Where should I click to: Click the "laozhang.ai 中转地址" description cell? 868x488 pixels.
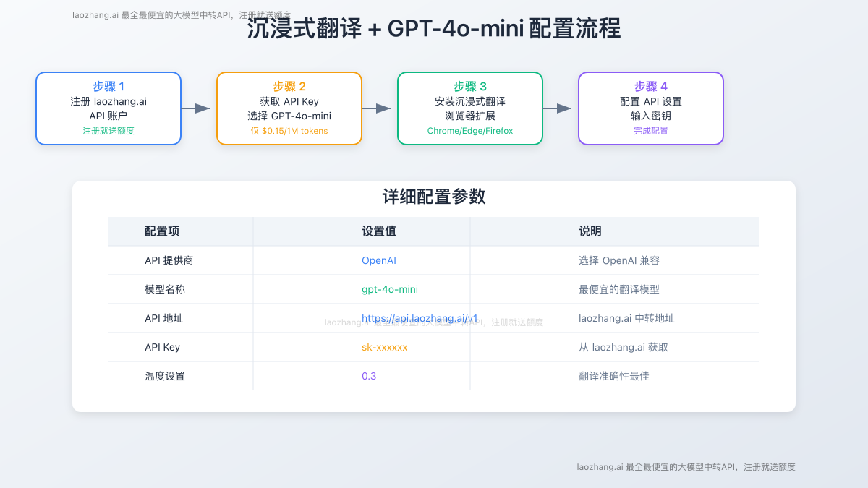coord(627,318)
